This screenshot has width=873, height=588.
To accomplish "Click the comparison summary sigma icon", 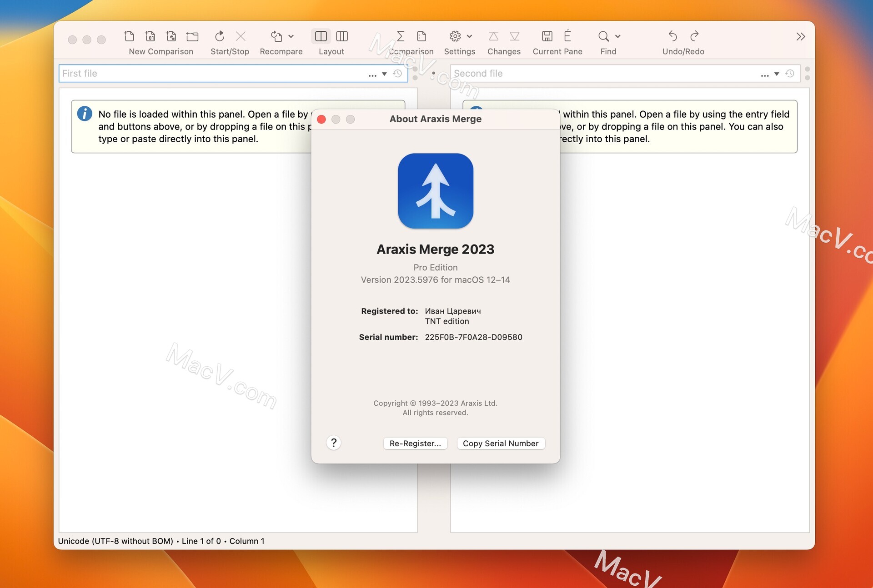I will pos(400,36).
